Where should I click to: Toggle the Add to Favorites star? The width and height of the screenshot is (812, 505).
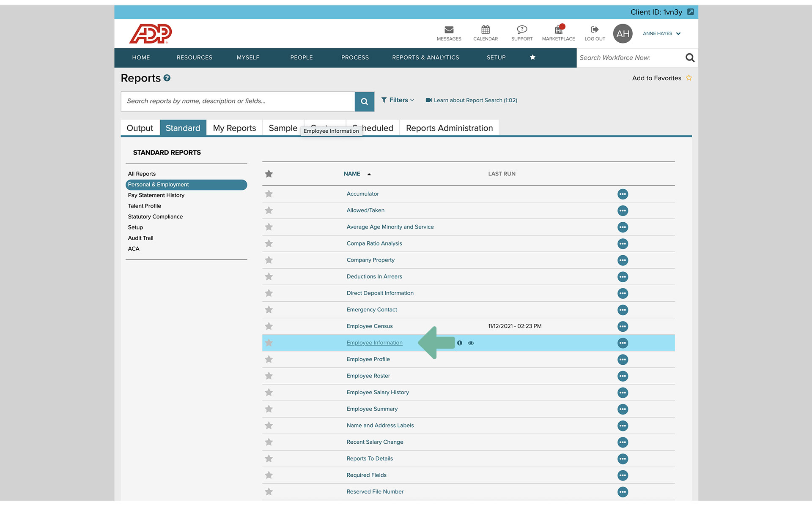click(x=689, y=78)
